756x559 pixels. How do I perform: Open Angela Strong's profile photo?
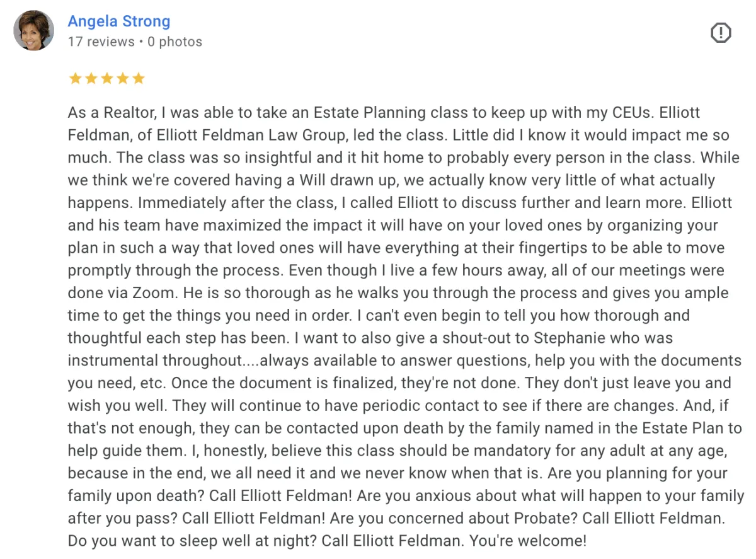tap(34, 30)
